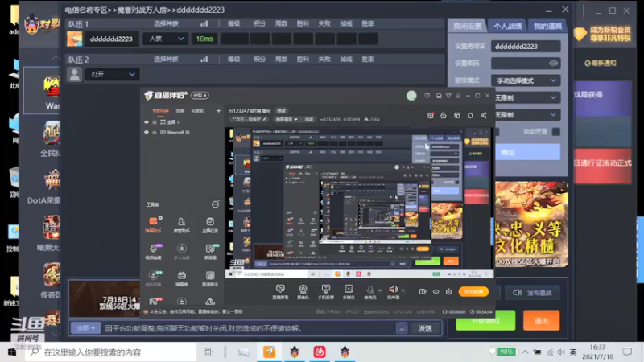Expand microphone options arrow
The width and height of the screenshot is (644, 362).
pos(379,290)
